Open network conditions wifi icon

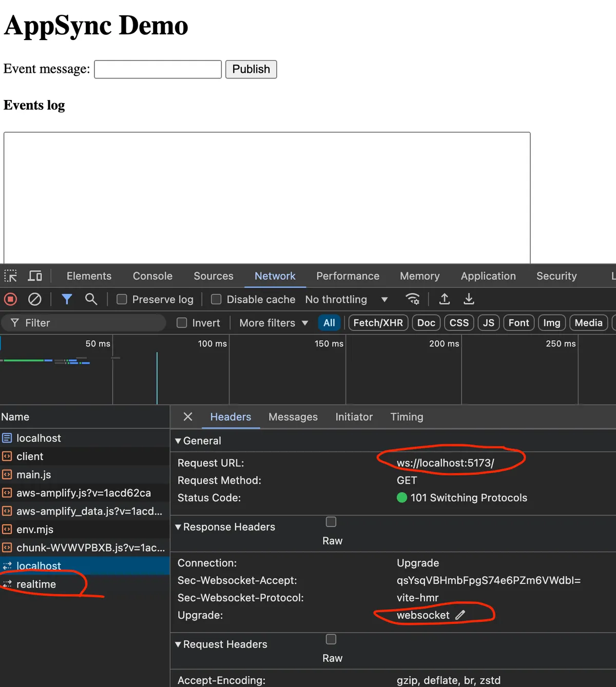point(412,299)
